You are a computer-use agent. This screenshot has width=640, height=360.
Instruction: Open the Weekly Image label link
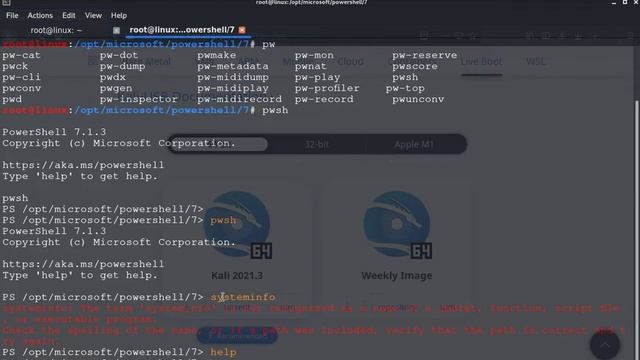click(397, 276)
